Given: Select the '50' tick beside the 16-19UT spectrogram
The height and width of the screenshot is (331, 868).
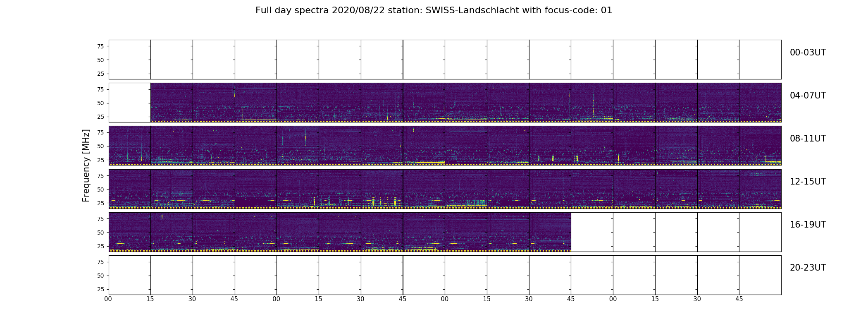Looking at the screenshot, I should [x=100, y=233].
